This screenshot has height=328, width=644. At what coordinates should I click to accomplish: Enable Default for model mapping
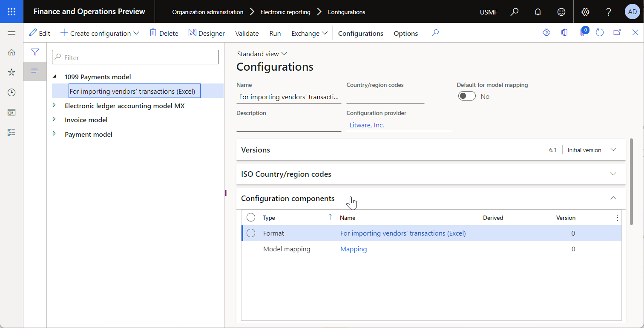point(467,96)
